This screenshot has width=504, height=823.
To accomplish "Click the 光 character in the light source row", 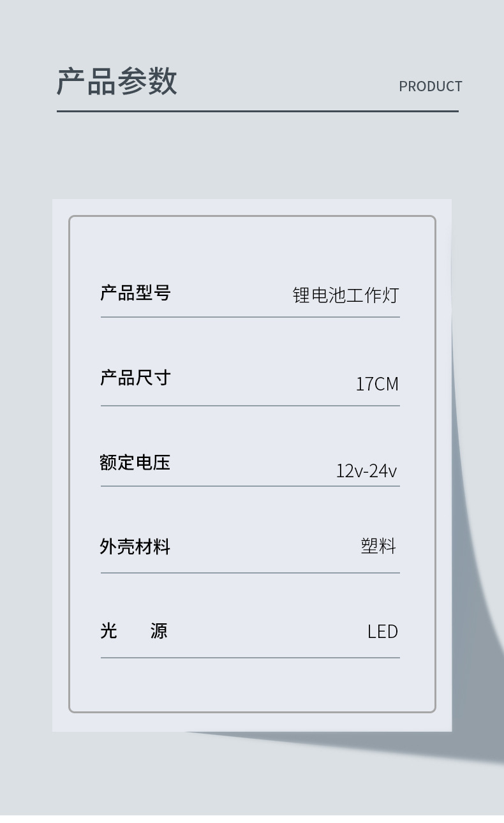I will [108, 630].
